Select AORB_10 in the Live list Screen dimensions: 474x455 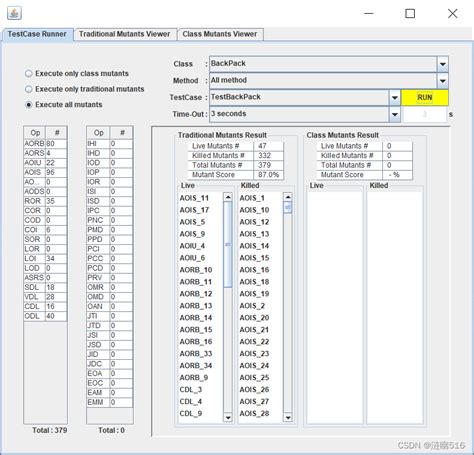[196, 270]
